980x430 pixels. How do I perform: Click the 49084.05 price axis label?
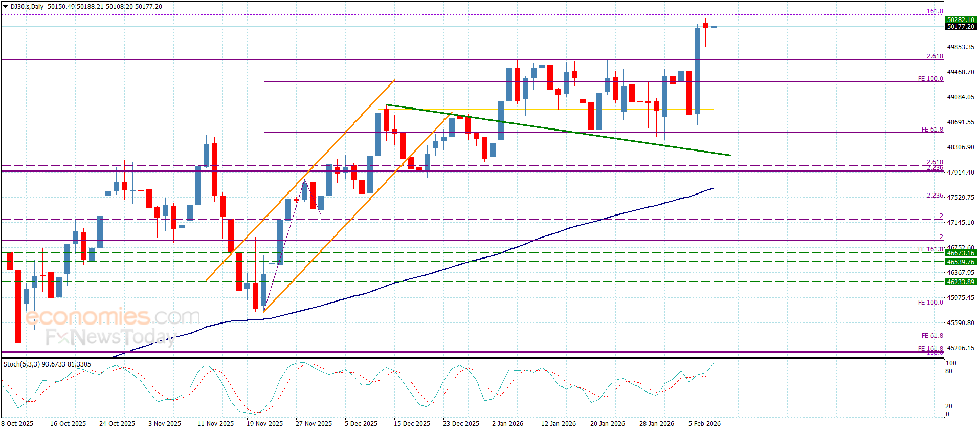click(961, 97)
